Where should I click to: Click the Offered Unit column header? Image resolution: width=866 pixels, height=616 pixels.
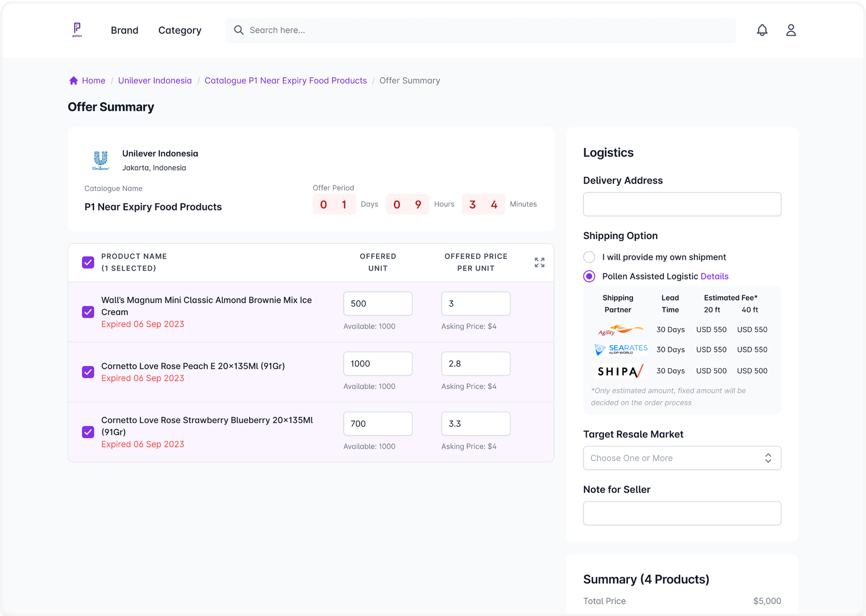coord(377,262)
